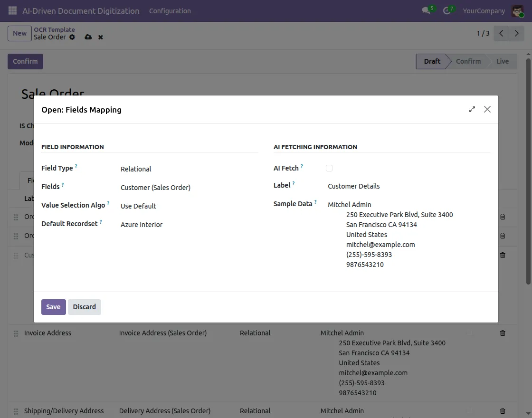Screen dimensions: 532x418
Task: Show help tooltip for Sample Data
Action: pos(315,202)
